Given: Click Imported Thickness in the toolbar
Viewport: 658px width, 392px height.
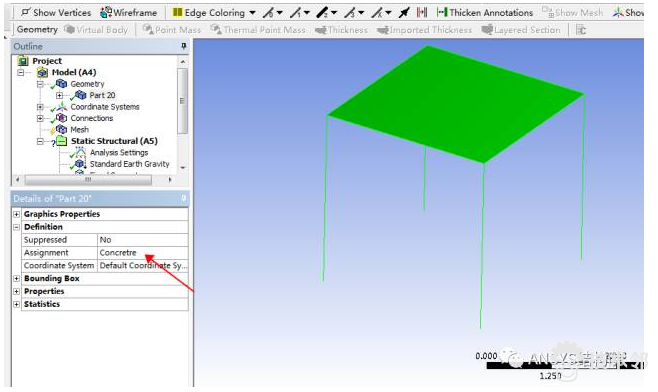Looking at the screenshot, I should click(x=424, y=30).
